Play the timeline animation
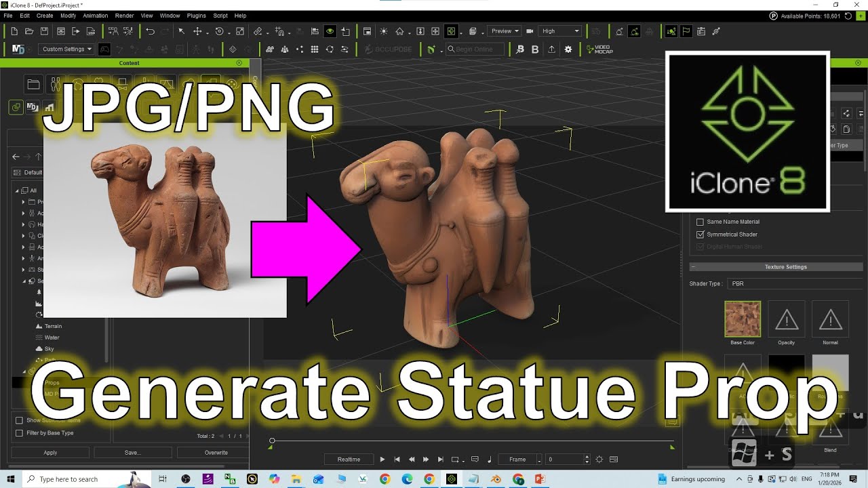Viewport: 868px width, 488px height. (x=382, y=460)
